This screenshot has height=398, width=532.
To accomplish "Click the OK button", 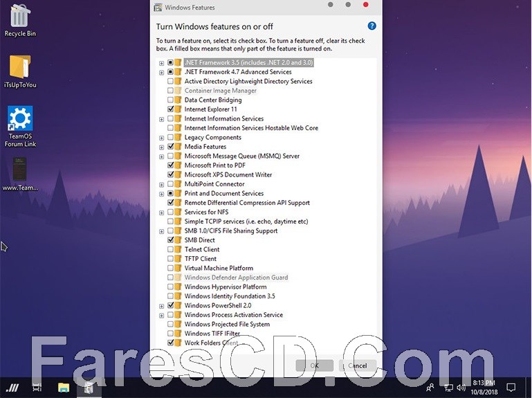I will click(315, 365).
